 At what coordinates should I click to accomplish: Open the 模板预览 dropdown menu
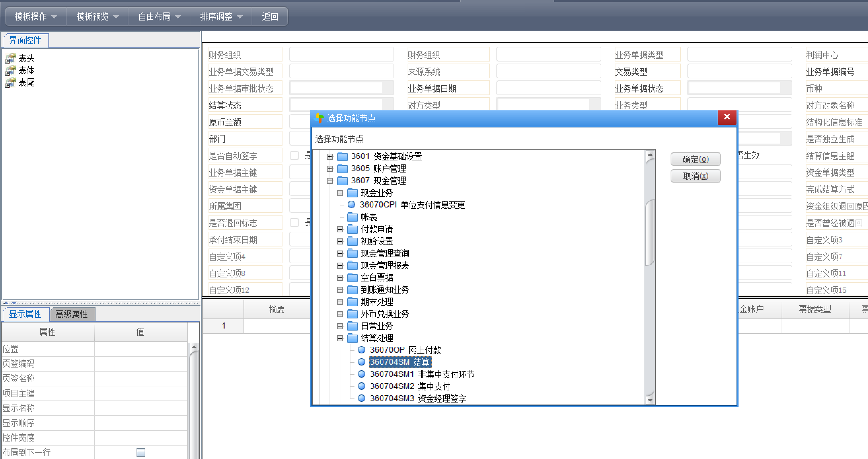98,16
